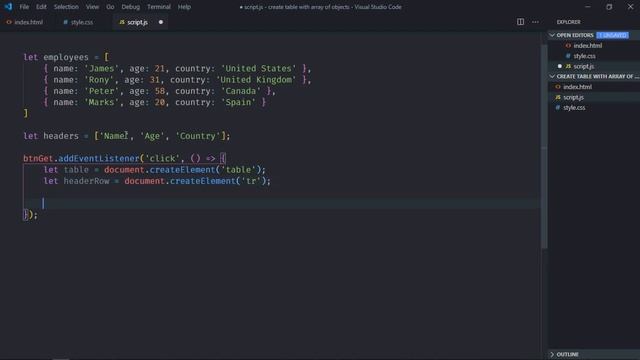Click the string 'Spain' in code
Screen dimensions: 640x360
pyautogui.click(x=238, y=102)
